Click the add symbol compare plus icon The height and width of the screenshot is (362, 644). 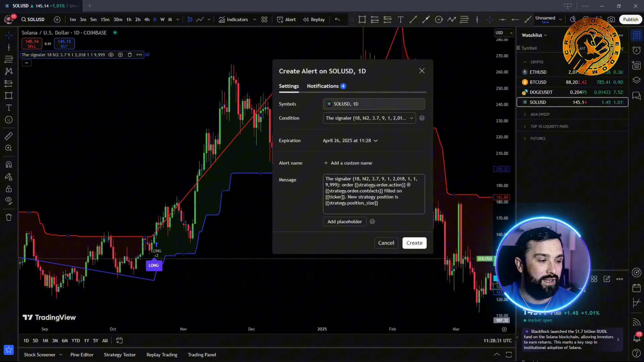click(57, 19)
